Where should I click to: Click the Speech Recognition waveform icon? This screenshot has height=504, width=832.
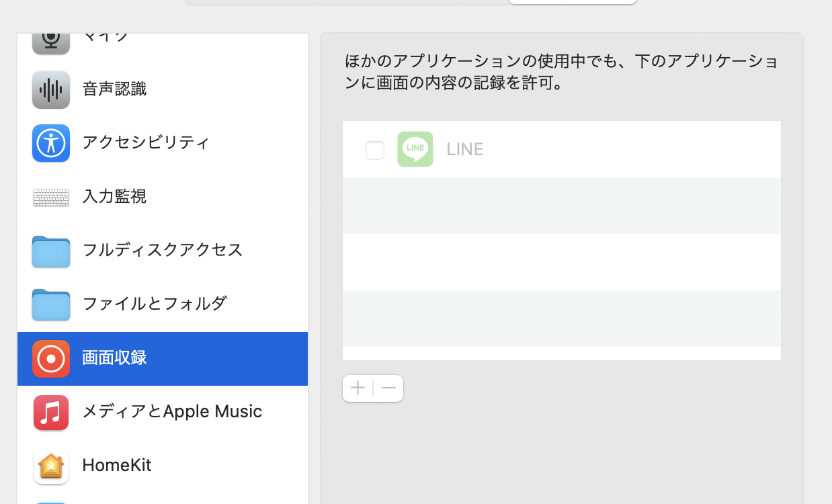[x=51, y=89]
